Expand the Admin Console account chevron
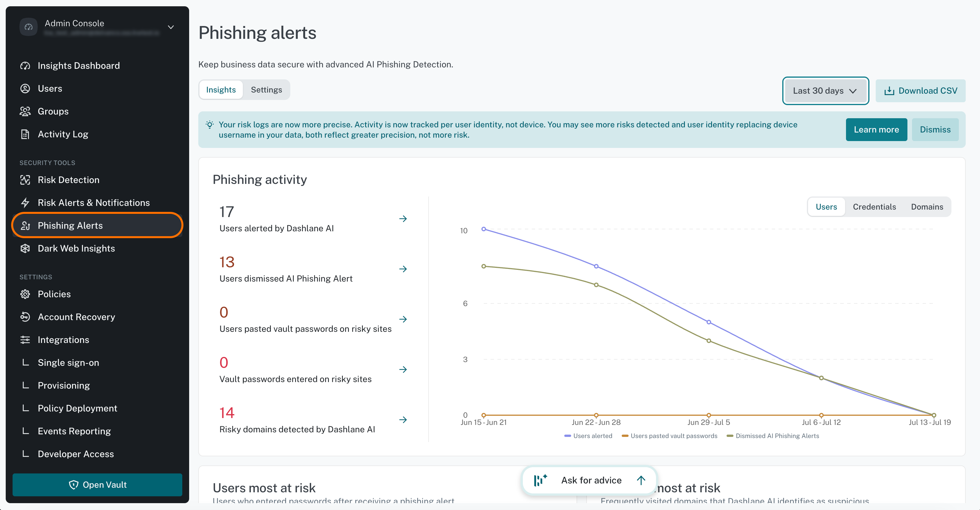980x510 pixels. 171,27
